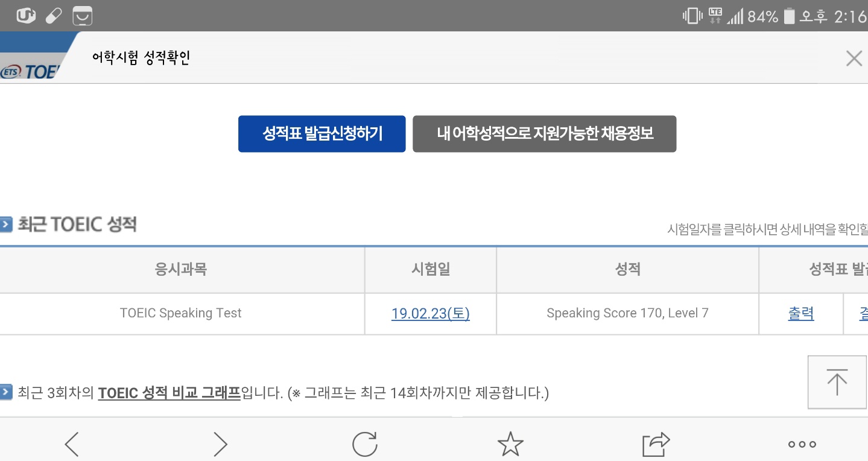The width and height of the screenshot is (868, 461).
Task: Open the three-dot more menu
Action: click(802, 445)
